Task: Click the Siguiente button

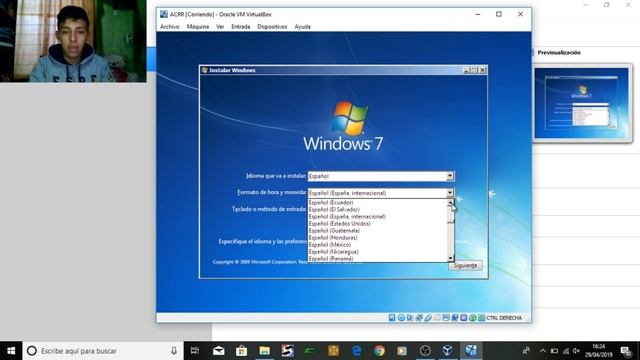Action: [x=465, y=265]
